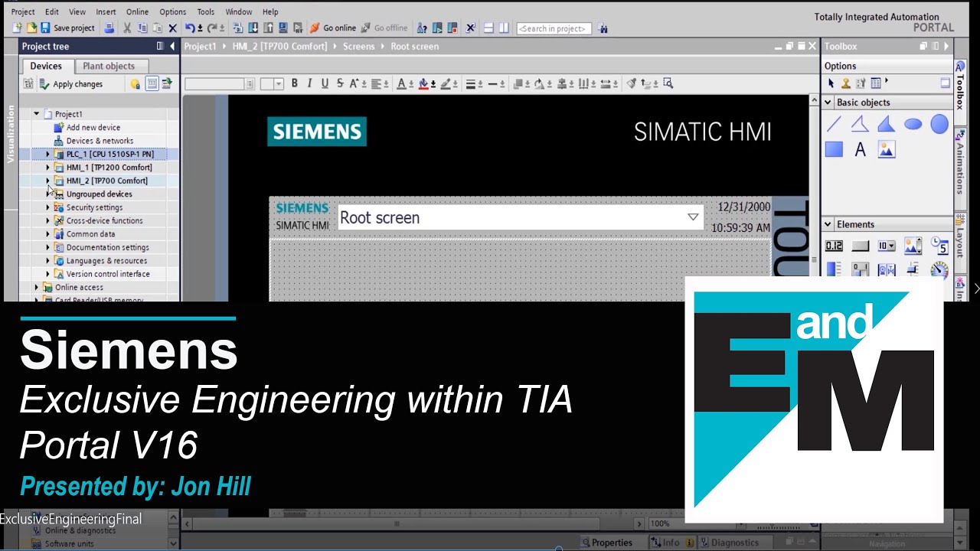
Task: Select the Button element
Action: [x=861, y=246]
